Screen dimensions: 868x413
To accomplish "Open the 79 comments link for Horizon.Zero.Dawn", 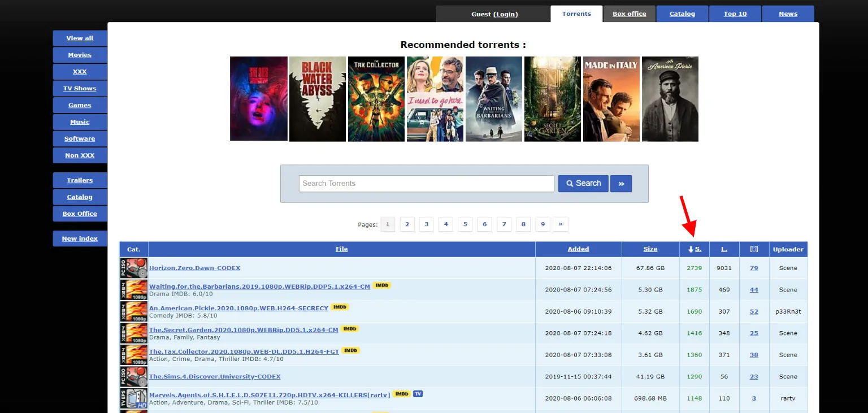I will pos(754,268).
